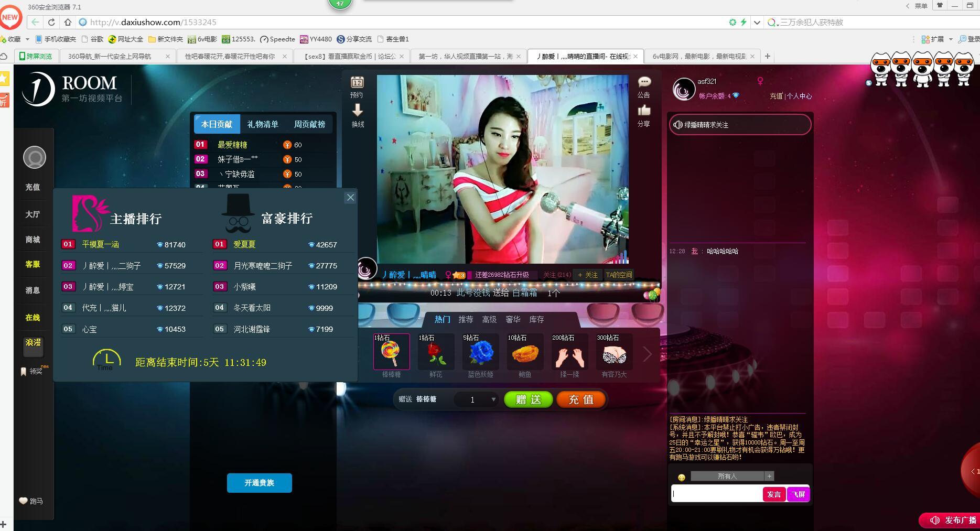
Task: Select the 鲍鱼 gift
Action: click(525, 351)
